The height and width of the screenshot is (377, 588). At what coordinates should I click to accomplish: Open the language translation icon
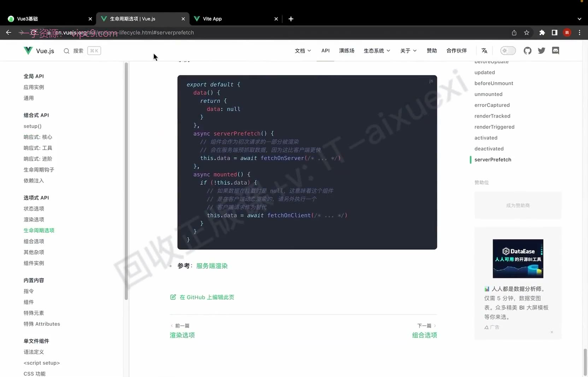pos(484,51)
